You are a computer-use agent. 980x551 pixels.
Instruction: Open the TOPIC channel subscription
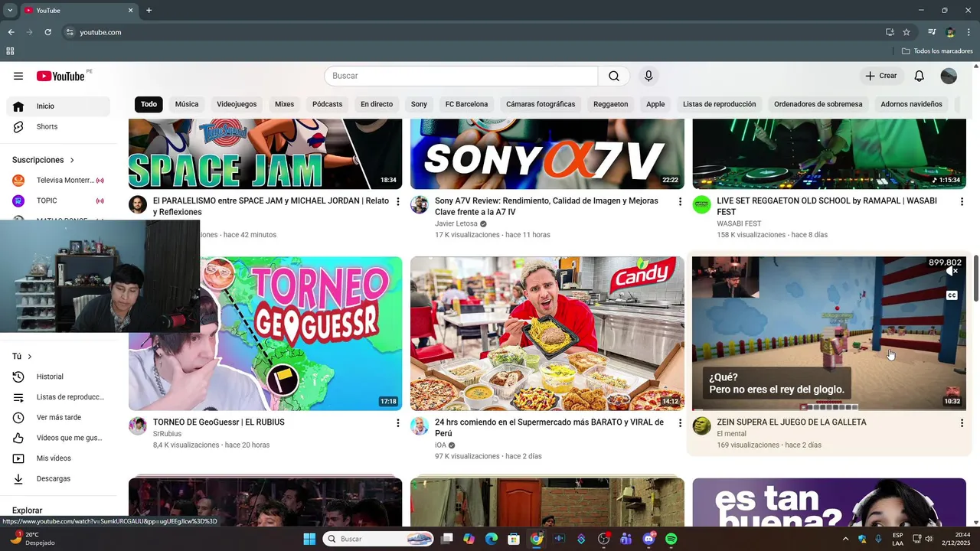click(58, 201)
